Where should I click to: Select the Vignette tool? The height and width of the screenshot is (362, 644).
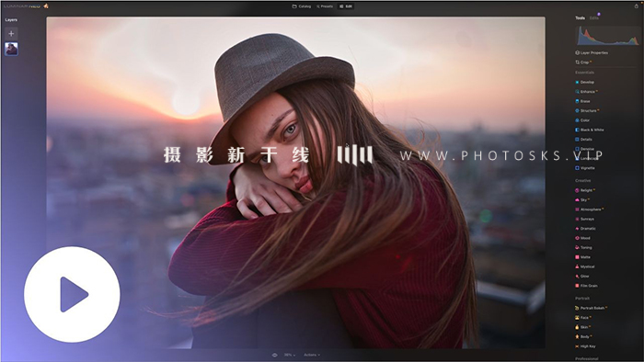coord(585,168)
